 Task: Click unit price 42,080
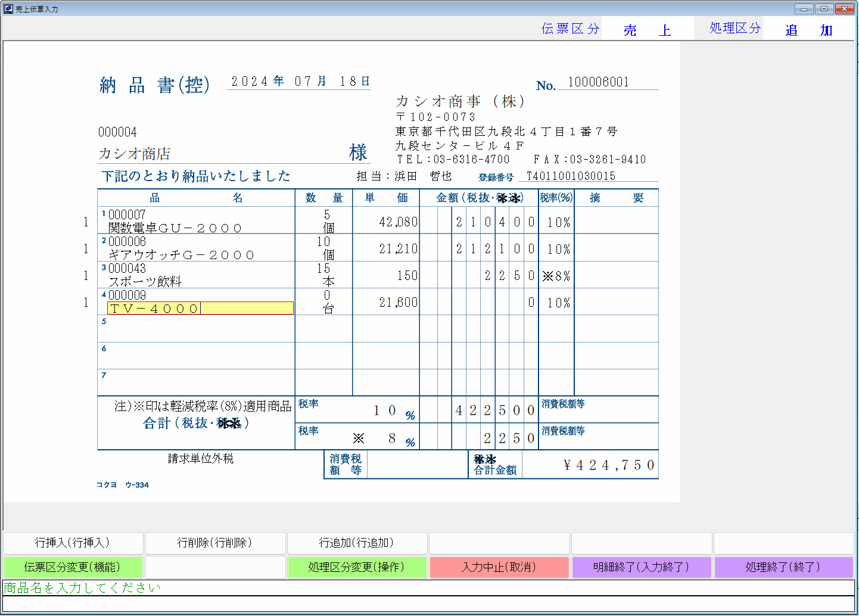(398, 222)
